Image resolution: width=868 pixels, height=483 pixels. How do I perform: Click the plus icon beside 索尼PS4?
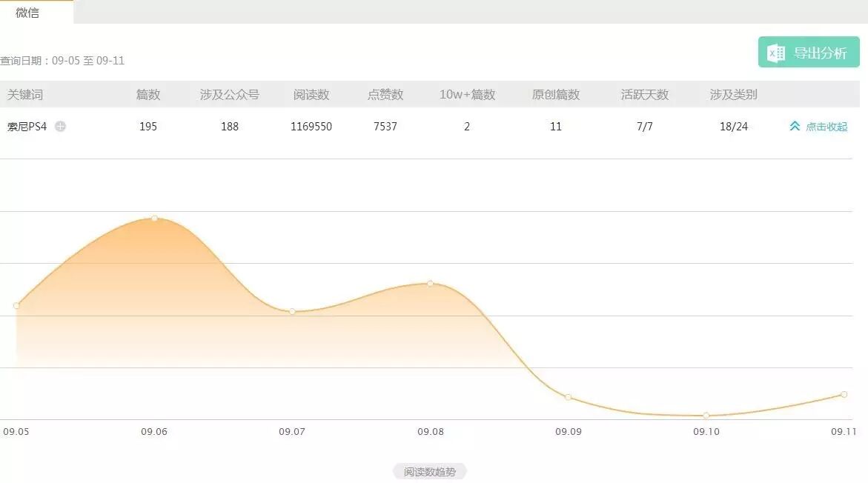pyautogui.click(x=61, y=127)
